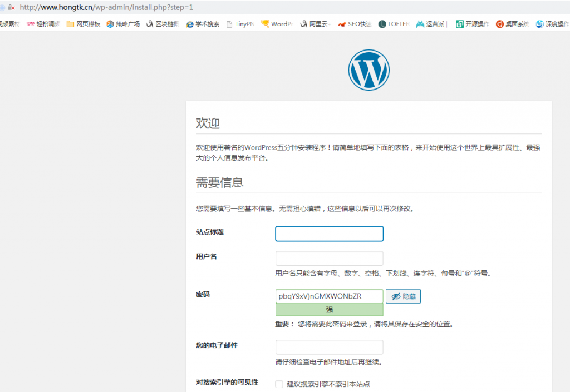The width and height of the screenshot is (570, 392).
Task: Open the 策略广场 bookmark
Action: (123, 24)
